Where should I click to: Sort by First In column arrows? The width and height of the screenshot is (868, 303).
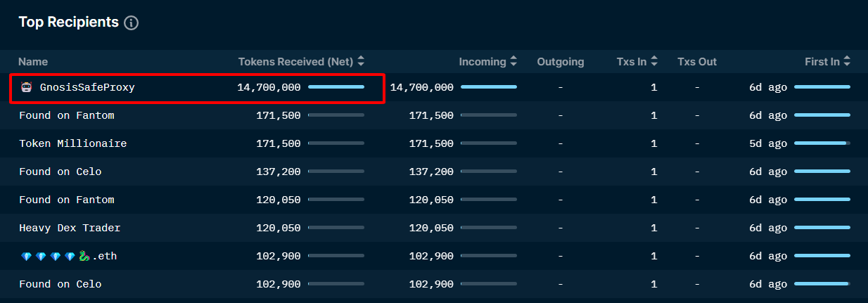click(847, 62)
